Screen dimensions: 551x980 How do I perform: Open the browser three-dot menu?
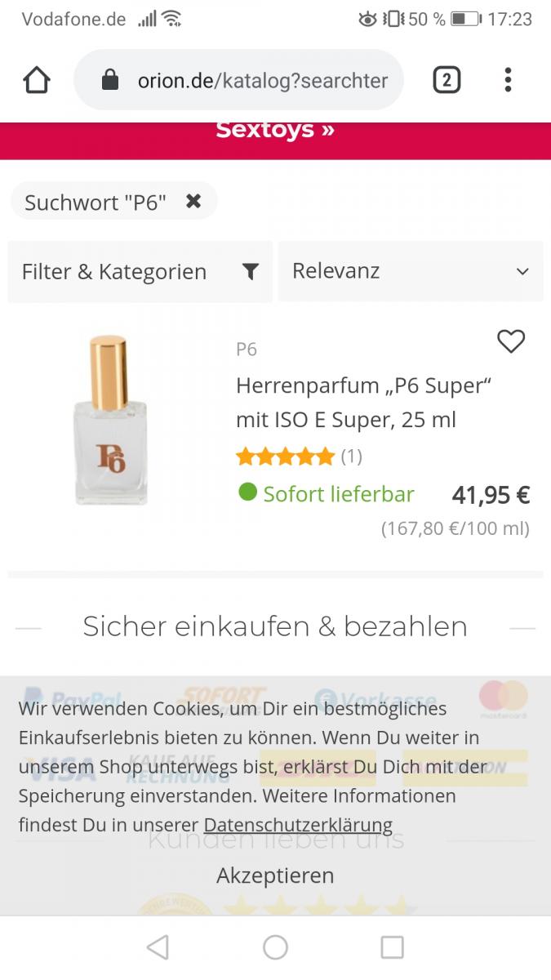[508, 80]
